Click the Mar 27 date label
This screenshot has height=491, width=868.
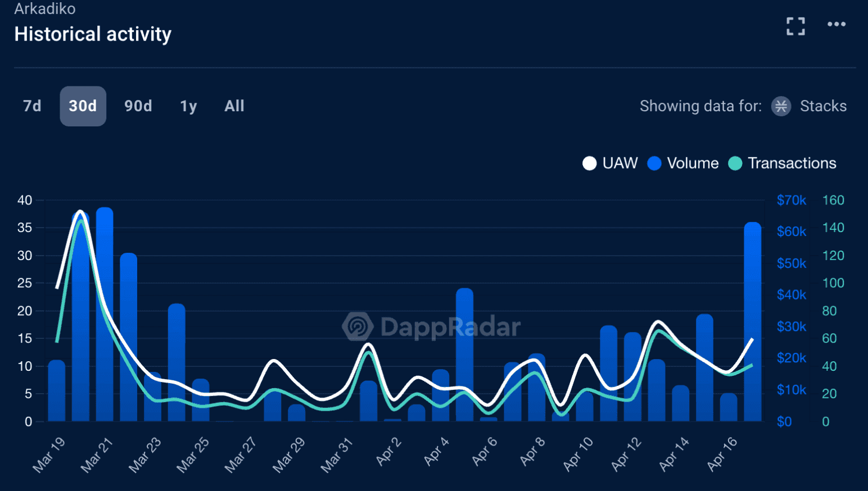pyautogui.click(x=241, y=454)
